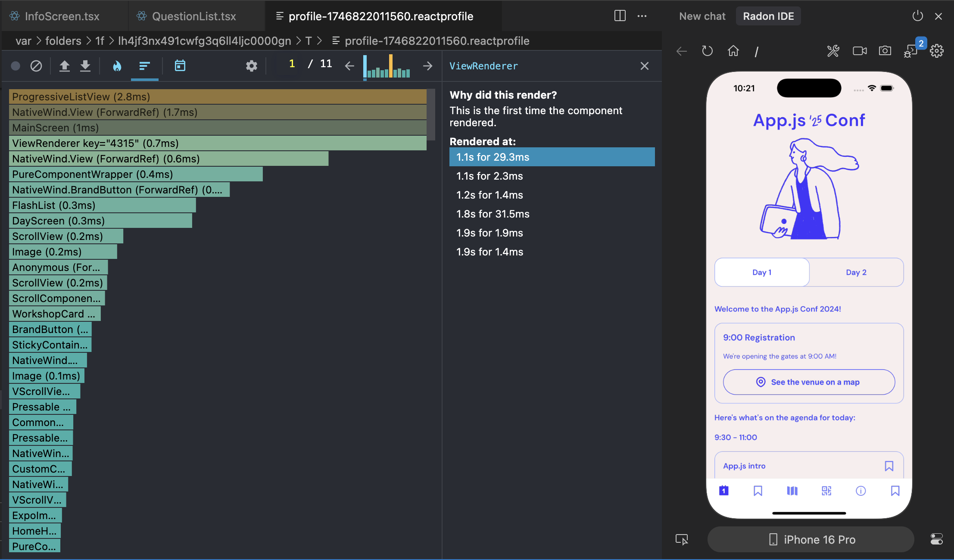Clear profiling data
This screenshot has height=560, width=954.
[36, 66]
